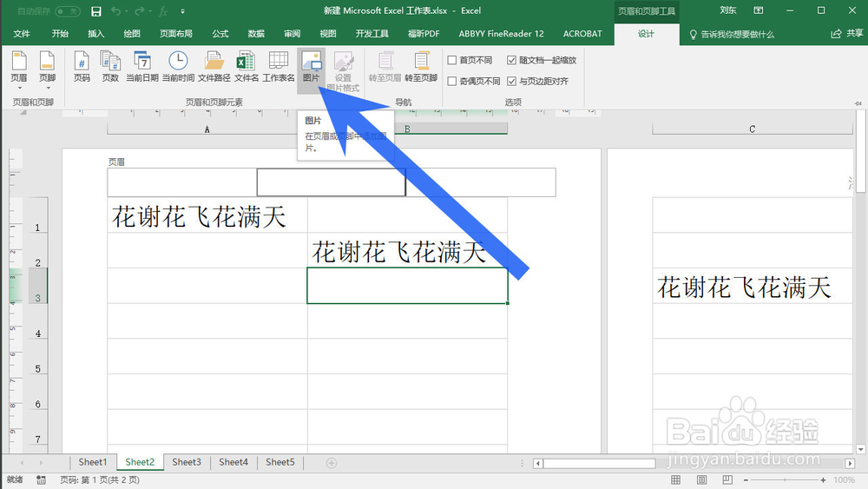Open the Header (页眉) dropdown

[19, 70]
